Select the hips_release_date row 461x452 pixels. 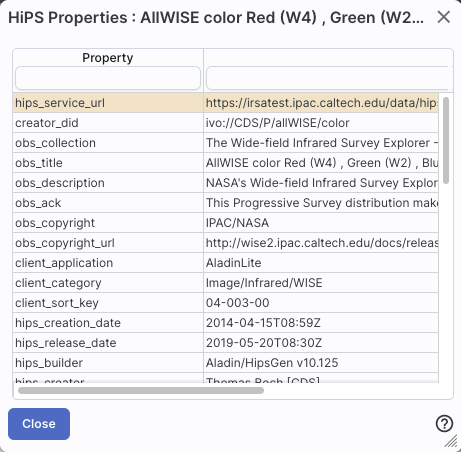[x=226, y=343]
